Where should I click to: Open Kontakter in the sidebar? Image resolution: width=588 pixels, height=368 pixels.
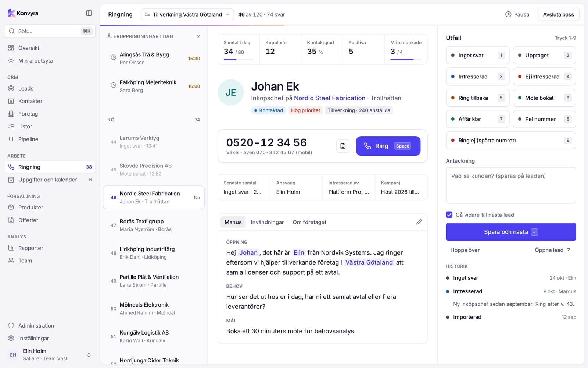(50, 101)
